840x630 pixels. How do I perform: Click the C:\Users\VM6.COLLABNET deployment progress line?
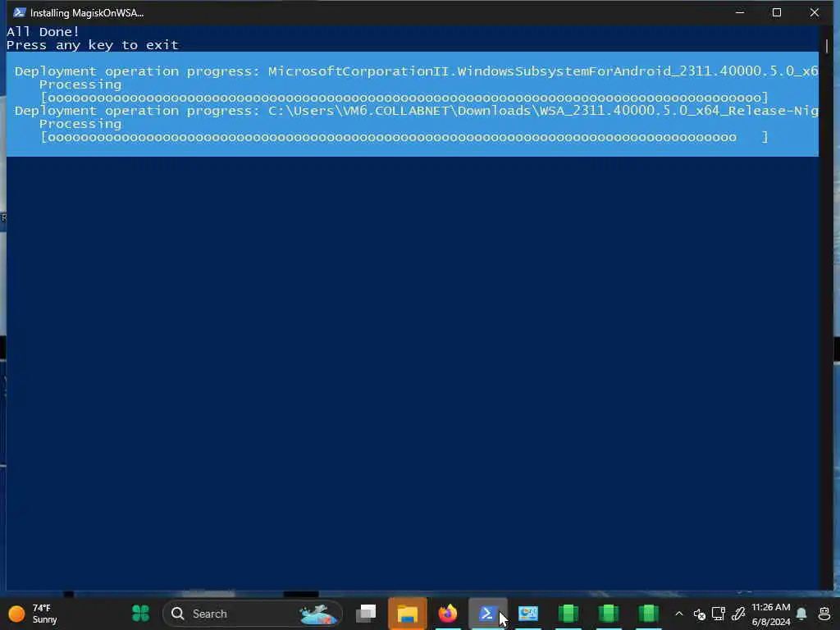coord(416,111)
